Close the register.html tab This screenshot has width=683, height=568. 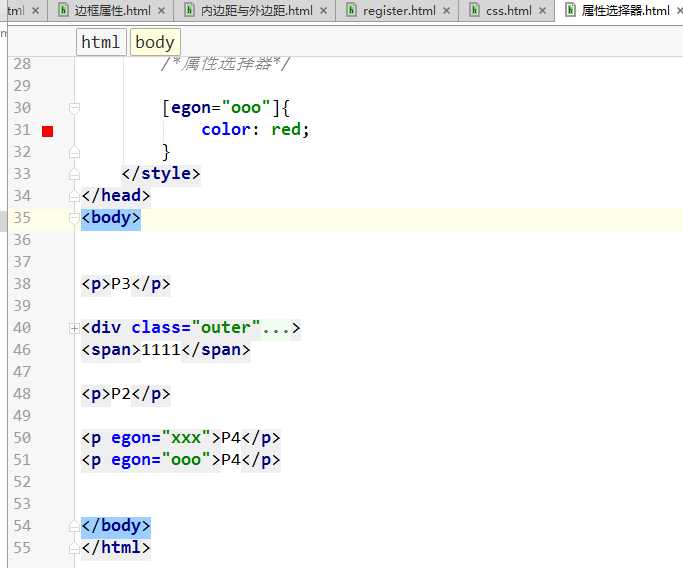446,10
